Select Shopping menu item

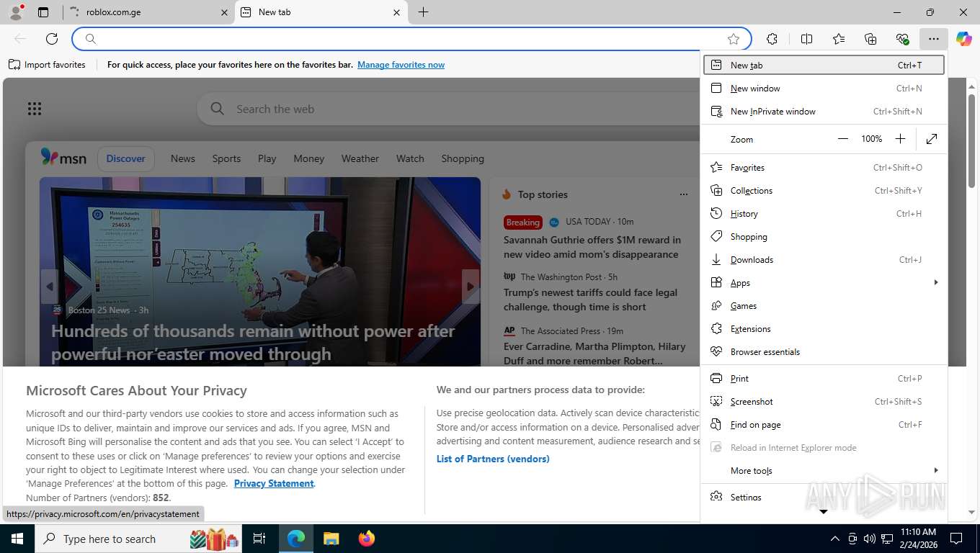[824, 236]
